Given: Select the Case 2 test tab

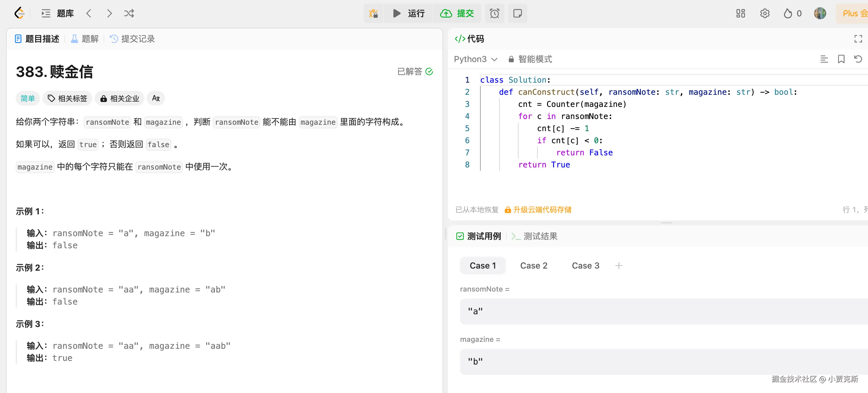Looking at the screenshot, I should point(533,265).
